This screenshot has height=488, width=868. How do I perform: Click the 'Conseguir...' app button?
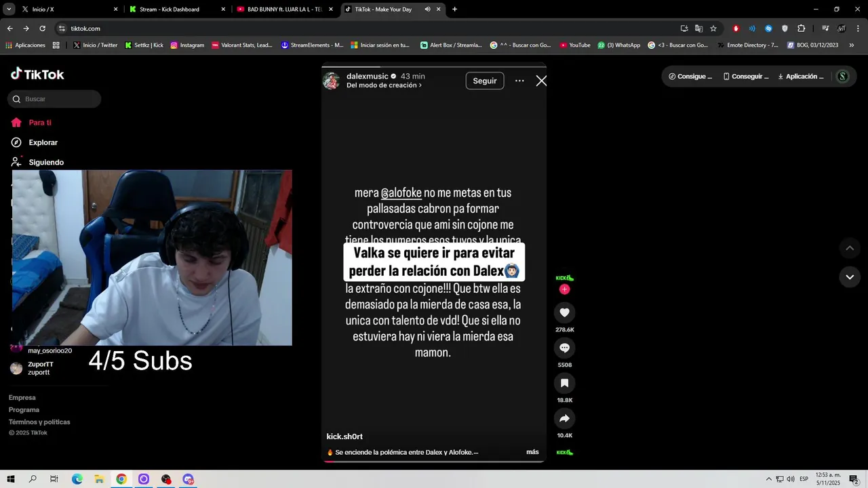coord(746,77)
